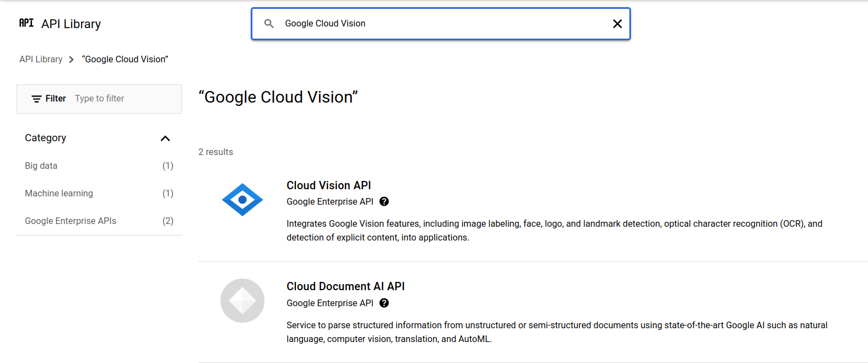The image size is (868, 363).
Task: Open the Cloud Vision API result title
Action: (328, 185)
